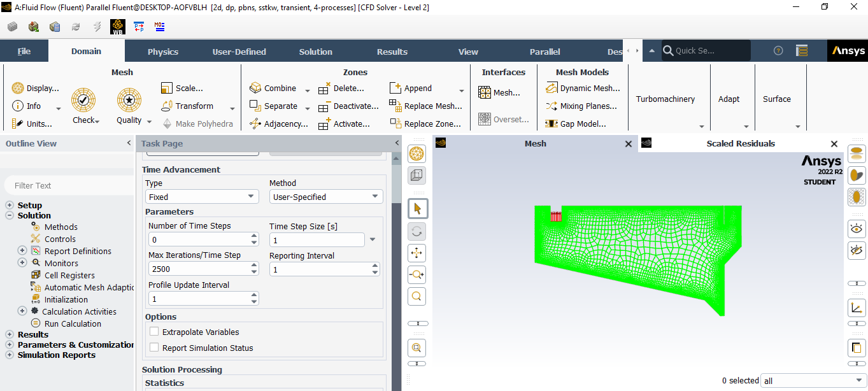Click the mesh display sphere icon beside viewport
The height and width of the screenshot is (391, 868).
(416, 153)
